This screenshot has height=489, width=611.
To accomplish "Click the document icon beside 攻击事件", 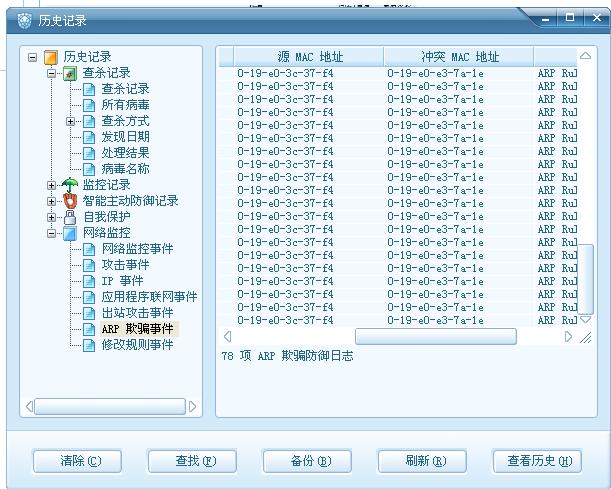I will pyautogui.click(x=89, y=265).
